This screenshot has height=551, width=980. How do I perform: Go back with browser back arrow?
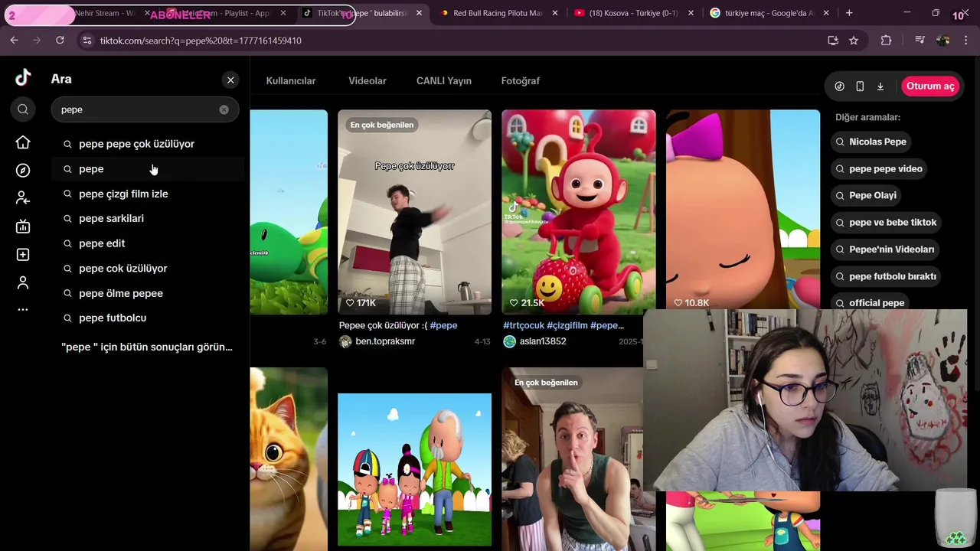pyautogui.click(x=15, y=41)
